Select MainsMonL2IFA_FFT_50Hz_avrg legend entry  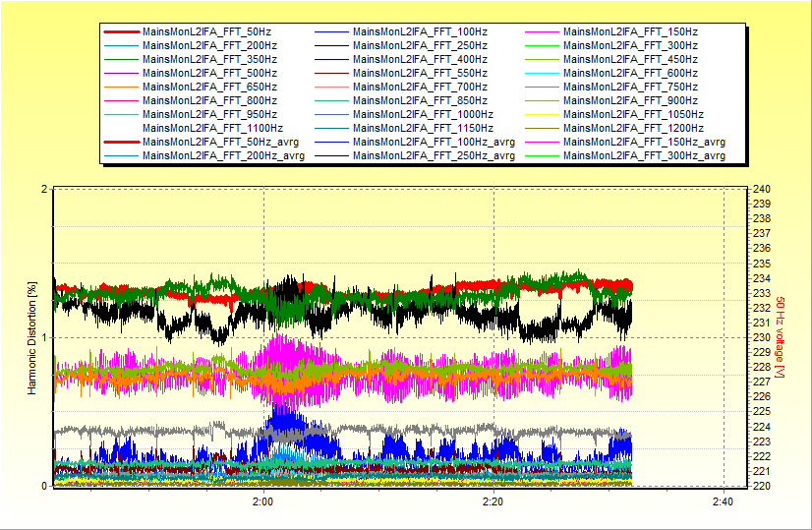(x=220, y=142)
